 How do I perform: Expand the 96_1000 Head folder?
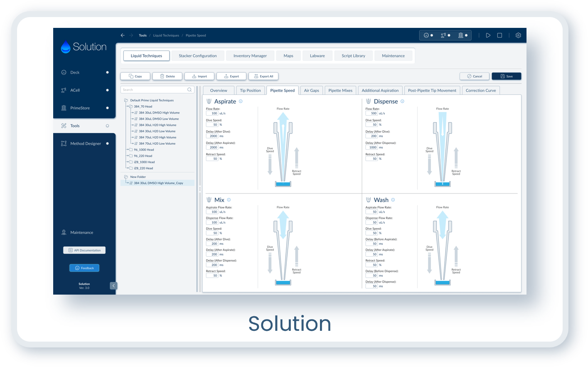(130, 150)
